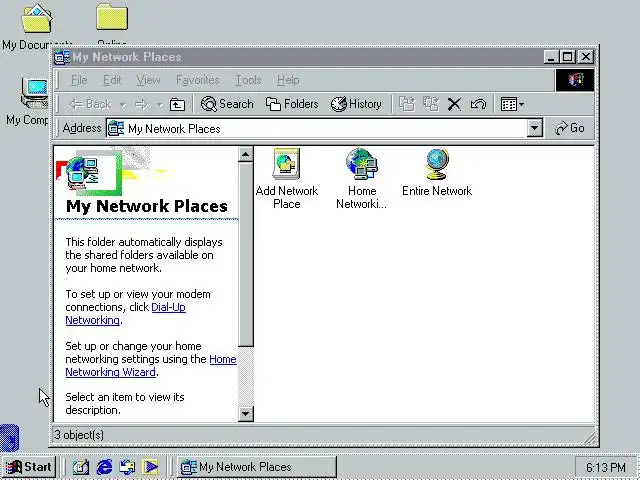Click the Delete X toolbar icon
Viewport: 640px width, 480px height.
pyautogui.click(x=454, y=104)
